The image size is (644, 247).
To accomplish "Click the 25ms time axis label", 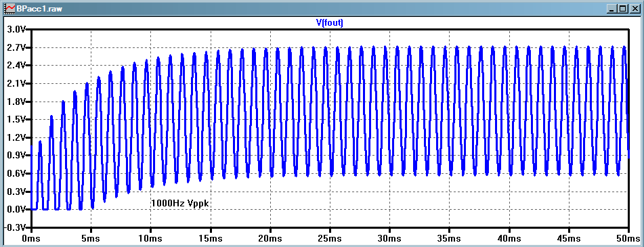I will 330,238.
